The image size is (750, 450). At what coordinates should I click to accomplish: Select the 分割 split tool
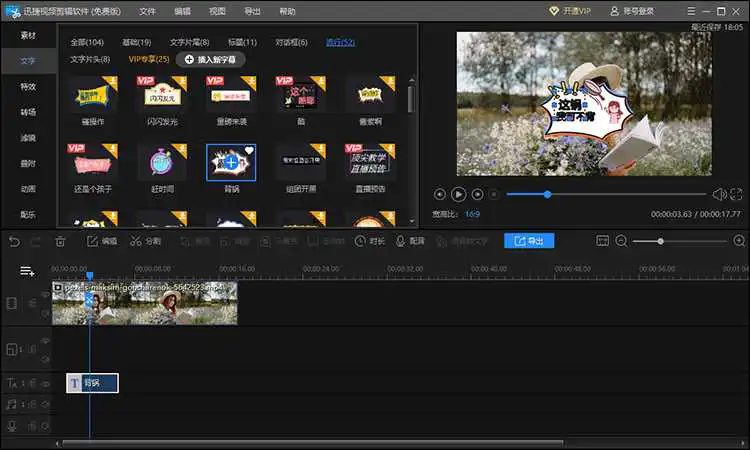click(x=145, y=241)
